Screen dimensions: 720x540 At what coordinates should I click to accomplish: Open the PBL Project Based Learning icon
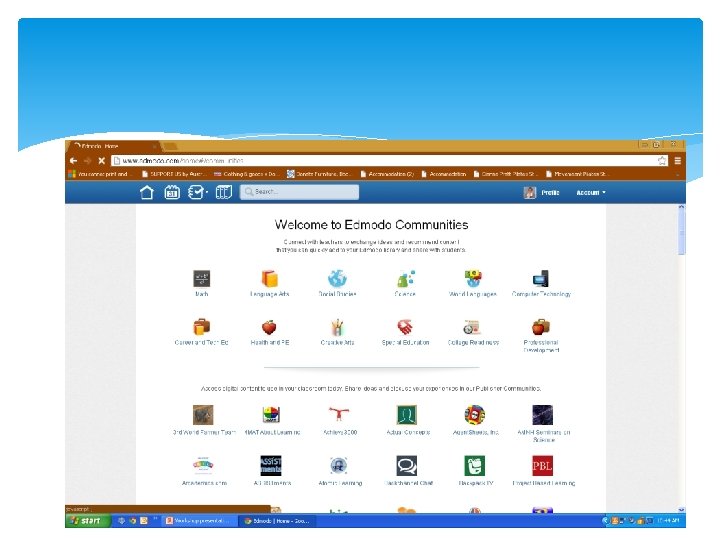[x=542, y=466]
